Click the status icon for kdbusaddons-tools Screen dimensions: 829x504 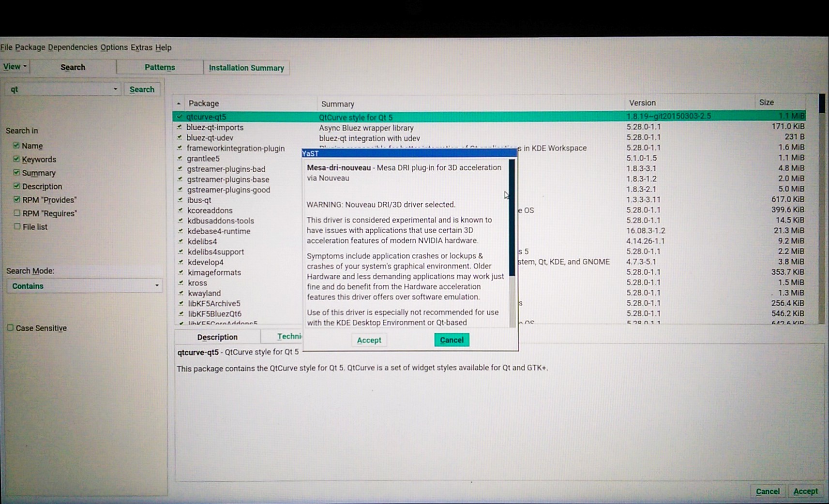click(x=181, y=221)
